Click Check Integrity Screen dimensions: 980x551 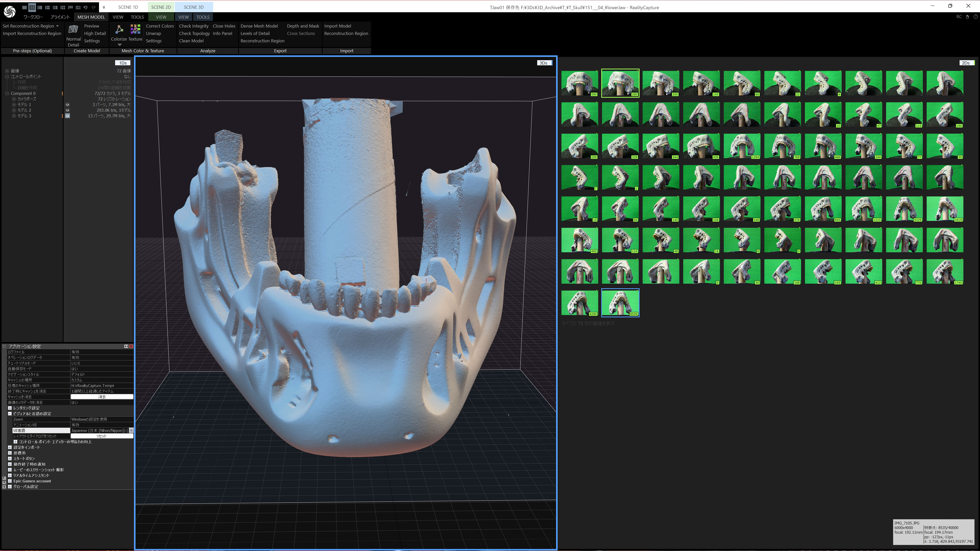coord(194,26)
